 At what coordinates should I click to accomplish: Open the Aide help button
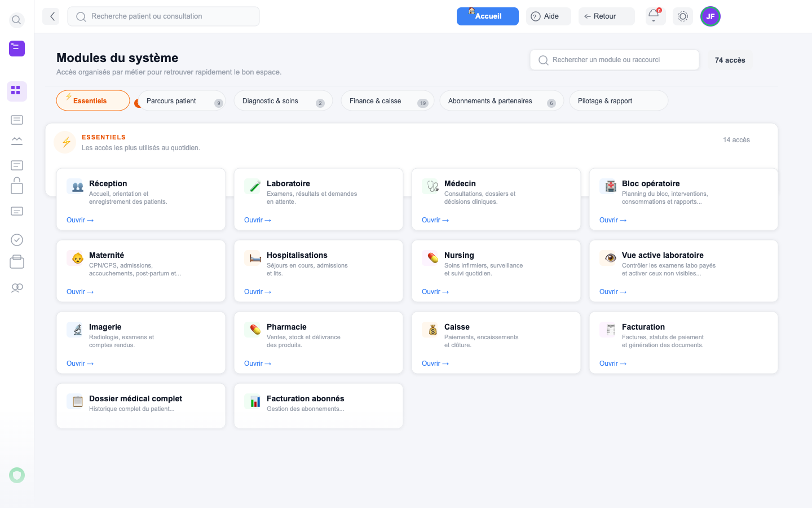[x=549, y=16]
